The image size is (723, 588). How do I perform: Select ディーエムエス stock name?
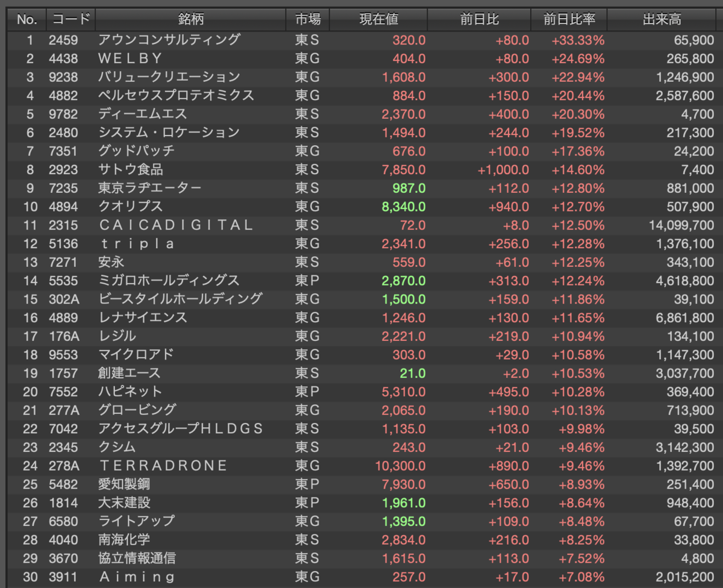pos(143,114)
